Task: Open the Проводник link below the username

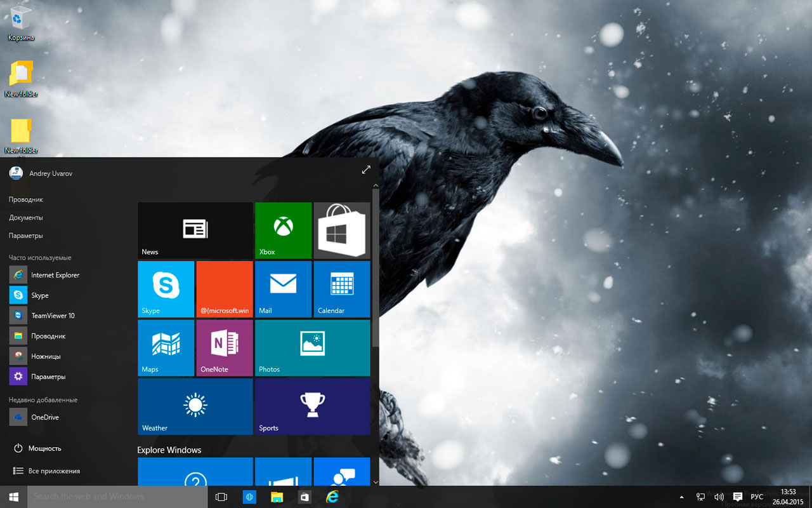Action: click(26, 199)
